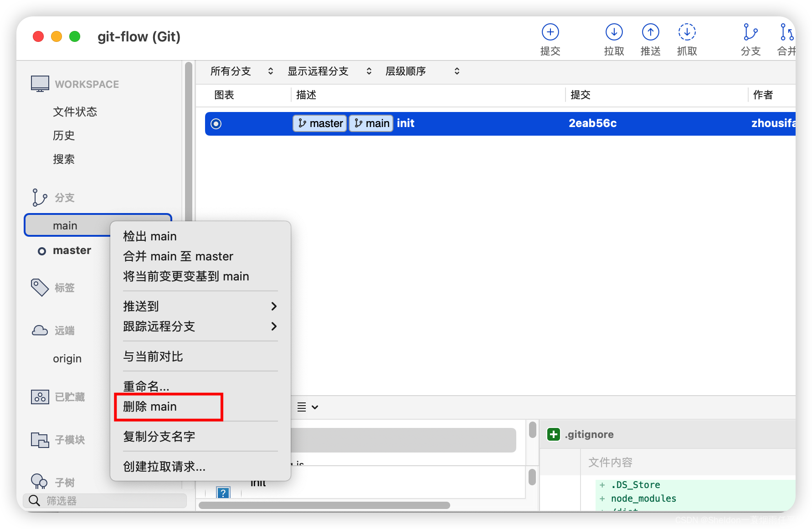Image resolution: width=812 pixels, height=529 pixels.
Task: Click the 已贮藏 section header
Action: [70, 397]
